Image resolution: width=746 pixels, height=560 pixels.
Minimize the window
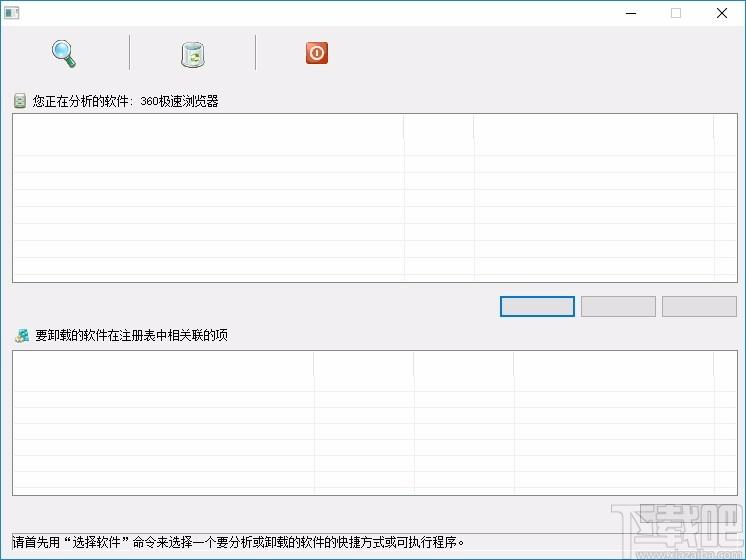coord(631,13)
